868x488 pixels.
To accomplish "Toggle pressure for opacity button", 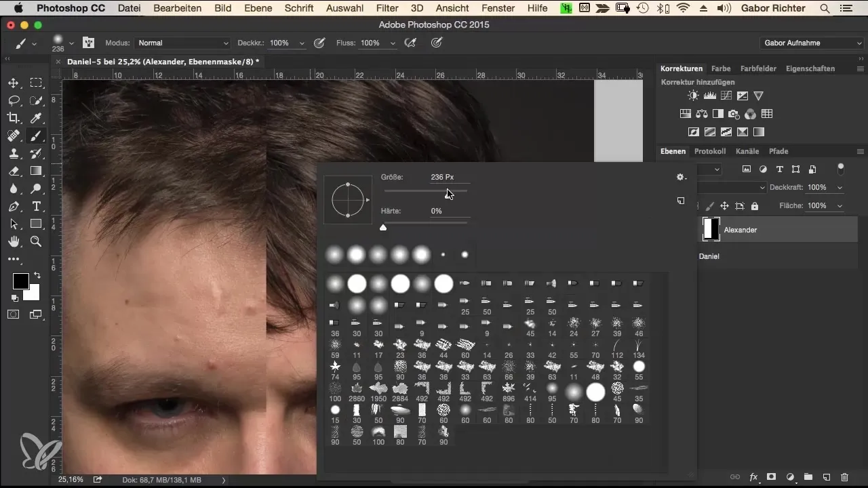I will click(x=319, y=43).
